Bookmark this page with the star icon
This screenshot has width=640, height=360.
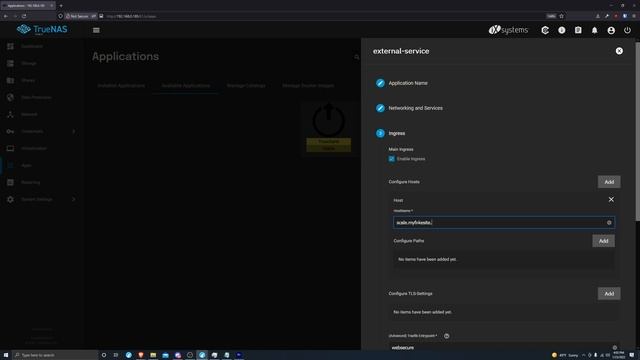pyautogui.click(x=561, y=16)
